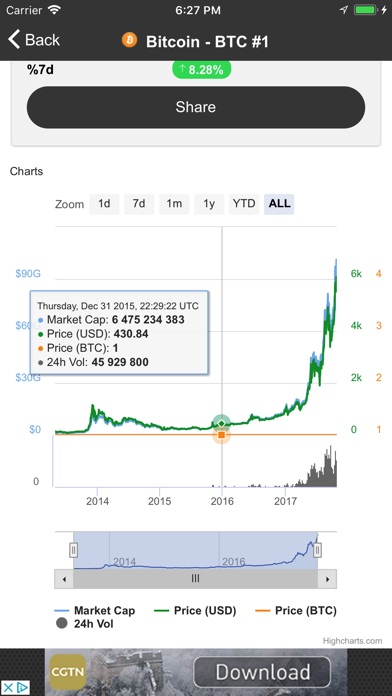Click the navigator left range handle
Image resolution: width=392 pixels, height=696 pixels.
click(x=74, y=550)
